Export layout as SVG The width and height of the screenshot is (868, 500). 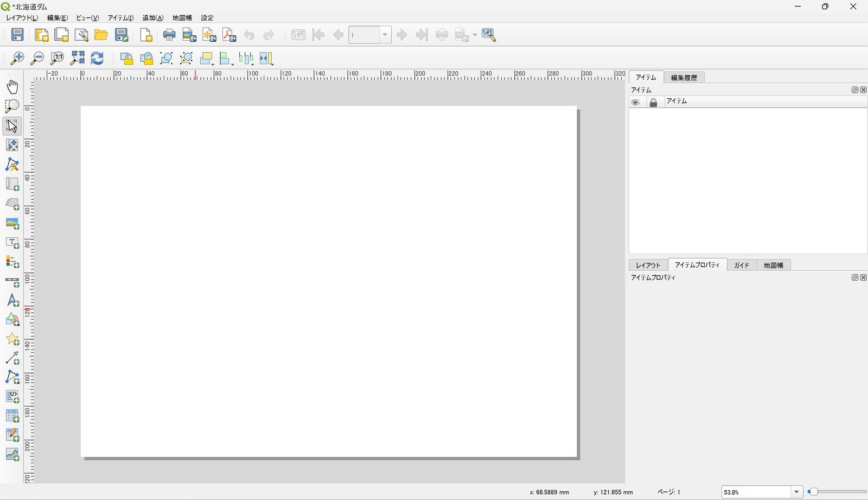pos(209,35)
